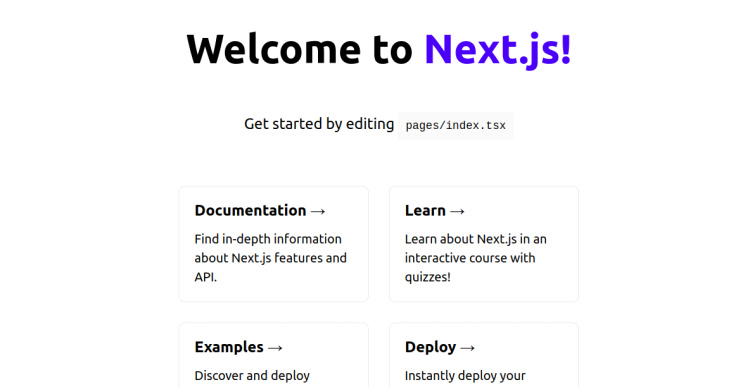Click the arrow beside Learn heading
The height and width of the screenshot is (387, 750).
click(x=457, y=211)
